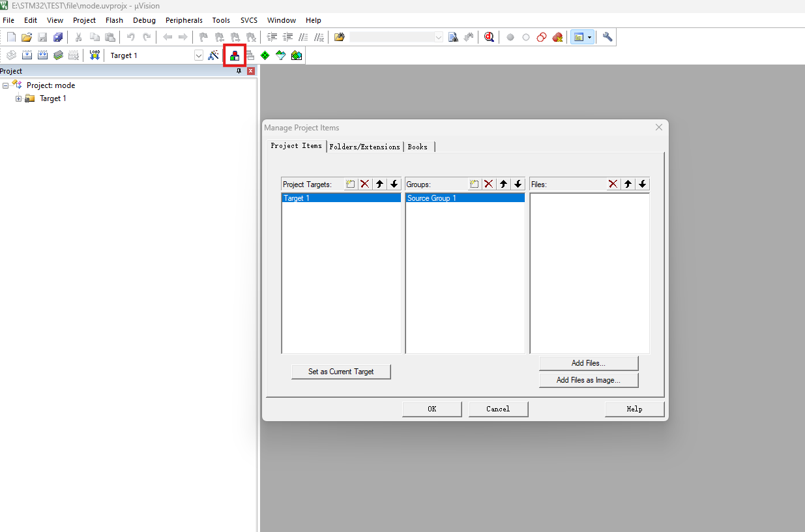The height and width of the screenshot is (532, 805).
Task: Collapse the Project: mode tree node
Action: click(x=5, y=85)
